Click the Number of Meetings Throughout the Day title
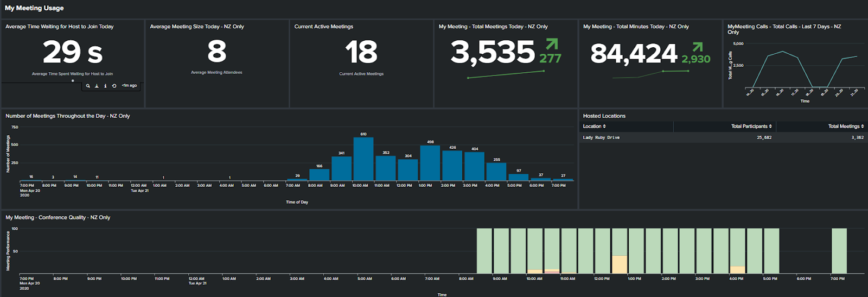Viewport: 868px width, 297px height. point(68,116)
